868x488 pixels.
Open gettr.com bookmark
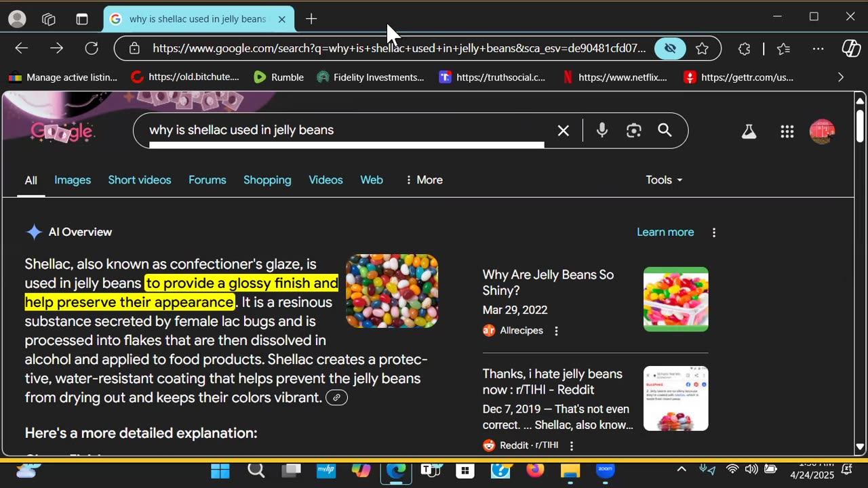click(738, 77)
